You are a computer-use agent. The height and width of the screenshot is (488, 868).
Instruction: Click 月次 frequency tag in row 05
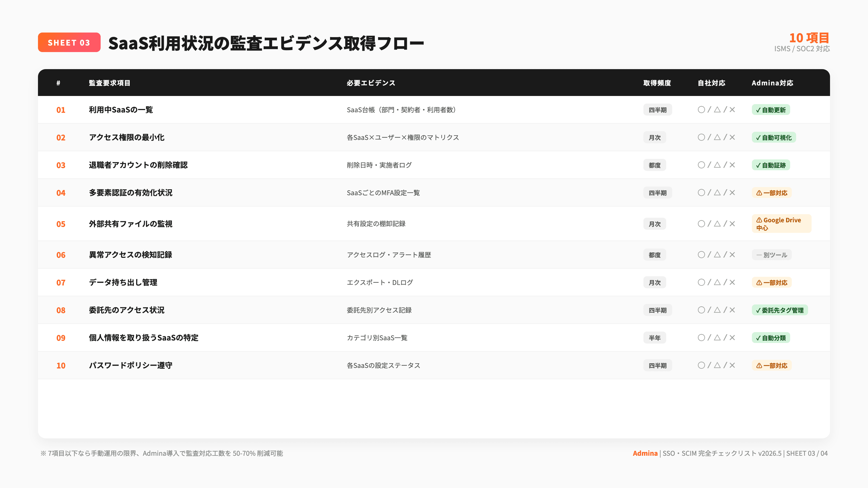(x=654, y=224)
